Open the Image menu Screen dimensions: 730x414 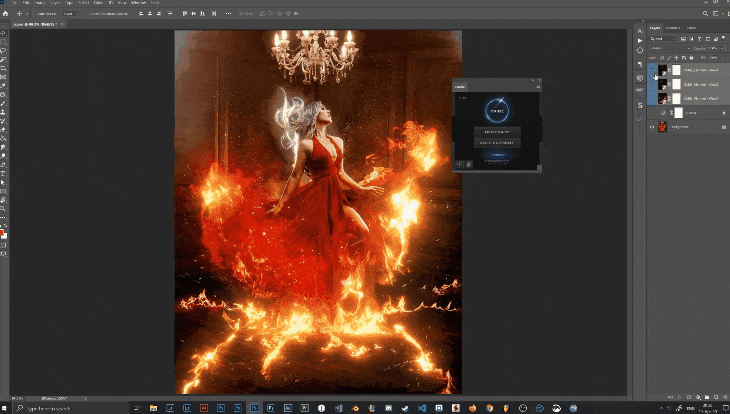(x=40, y=3)
